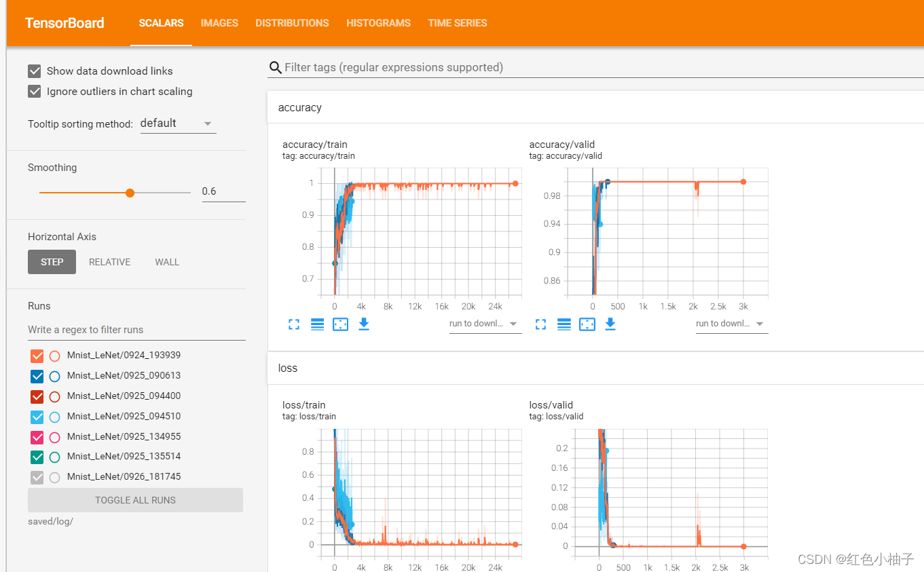Uncheck run Mnist_LeNet/0925_094400
The image size is (924, 572).
pyautogui.click(x=37, y=396)
